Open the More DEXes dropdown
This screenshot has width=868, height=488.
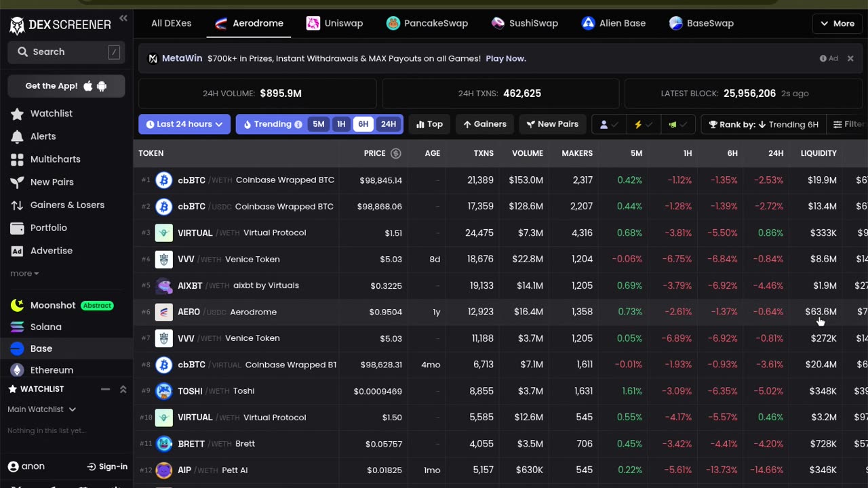click(837, 23)
